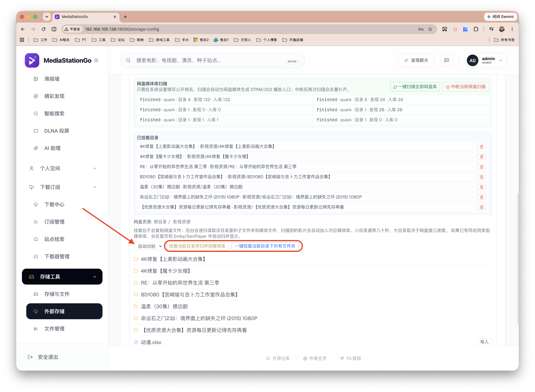Open new browser tab with plus icon
The image size is (535, 392).
(125, 17)
